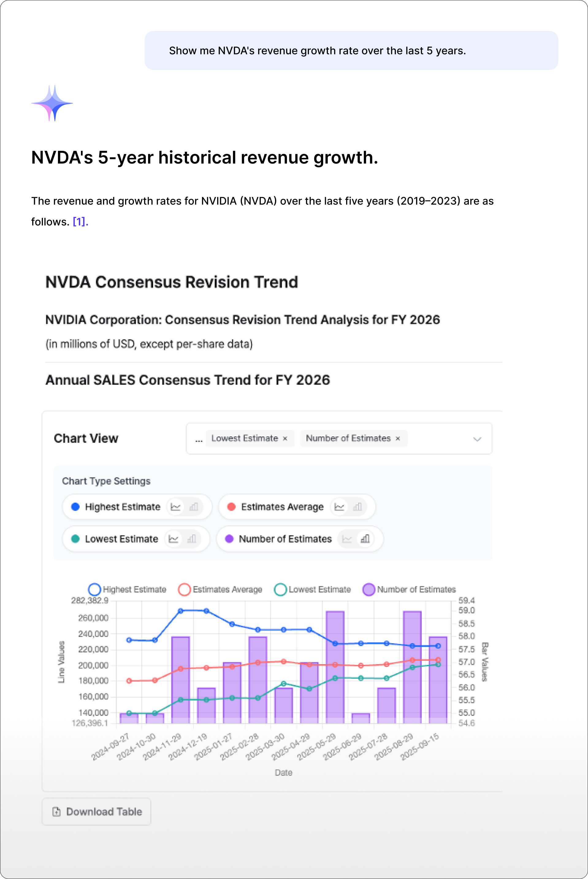
Task: Set Number of Estimates to line chart
Action: coord(347,538)
